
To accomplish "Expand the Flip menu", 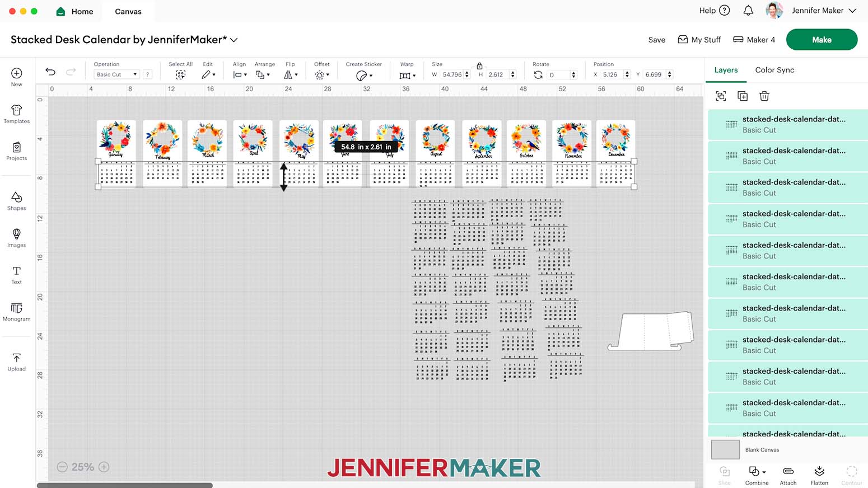I will (291, 74).
